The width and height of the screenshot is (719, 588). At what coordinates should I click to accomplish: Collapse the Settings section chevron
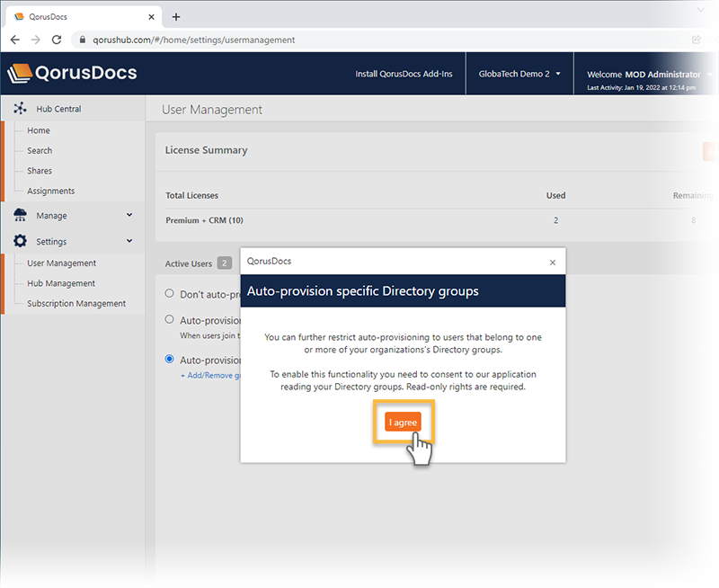[129, 241]
